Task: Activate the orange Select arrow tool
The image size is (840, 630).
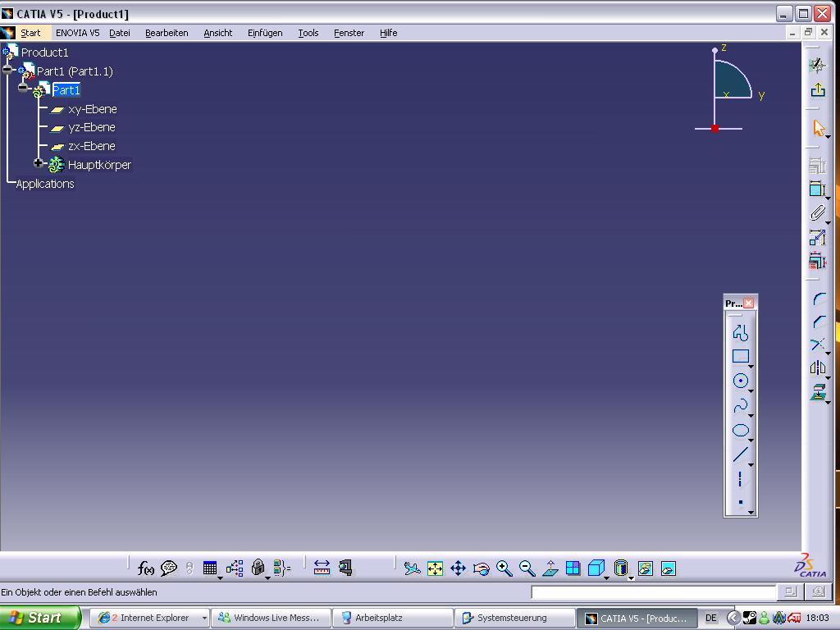Action: click(818, 128)
